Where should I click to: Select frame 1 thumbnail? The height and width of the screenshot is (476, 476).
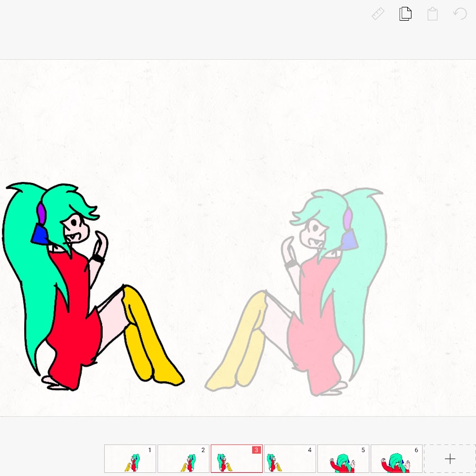coord(130,459)
